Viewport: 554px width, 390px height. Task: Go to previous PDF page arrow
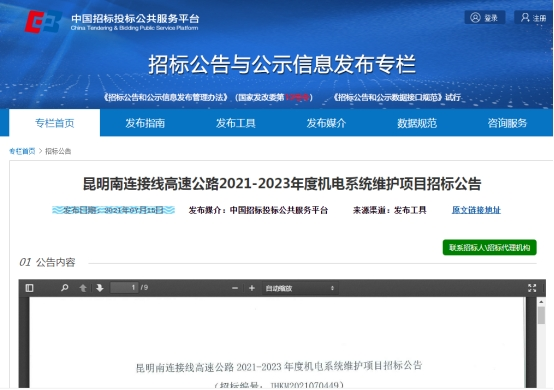click(x=83, y=288)
